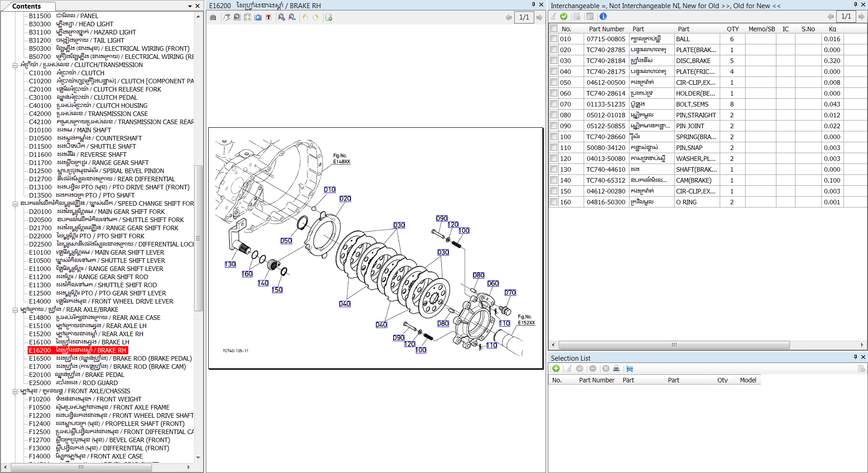Image resolution: width=868 pixels, height=473 pixels.
Task: Zoom out of the brake diagram
Action: [x=292, y=17]
